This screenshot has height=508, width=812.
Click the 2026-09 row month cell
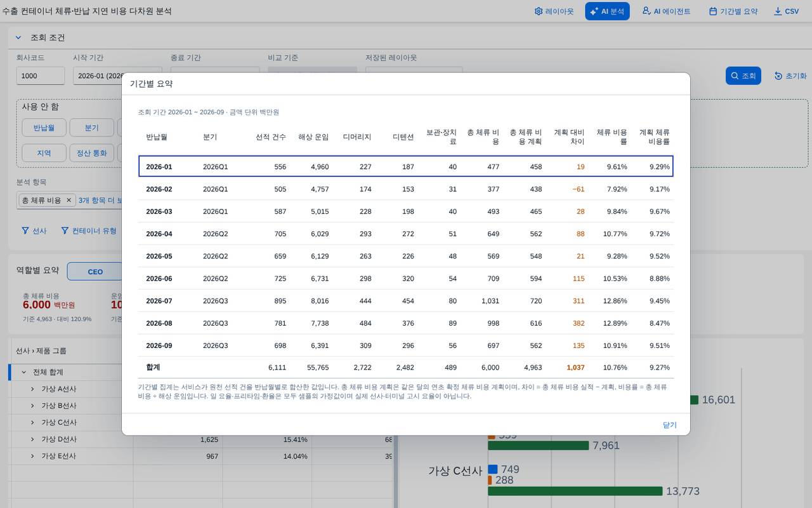point(159,345)
